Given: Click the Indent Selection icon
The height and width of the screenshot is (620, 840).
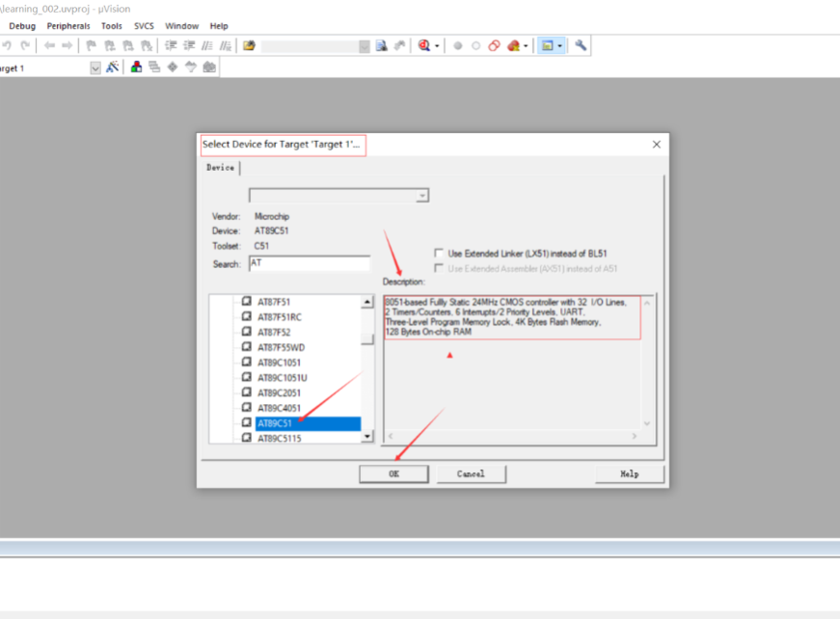Looking at the screenshot, I should click(x=171, y=46).
